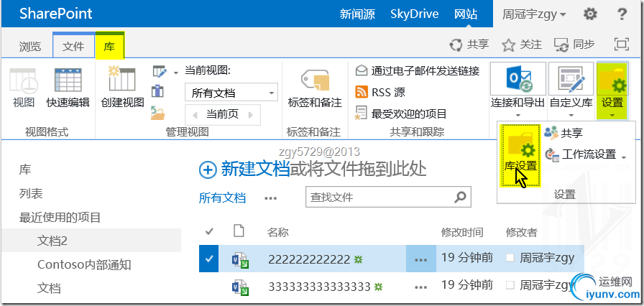Open 库设置 library settings
The image size is (644, 306).
click(x=520, y=155)
